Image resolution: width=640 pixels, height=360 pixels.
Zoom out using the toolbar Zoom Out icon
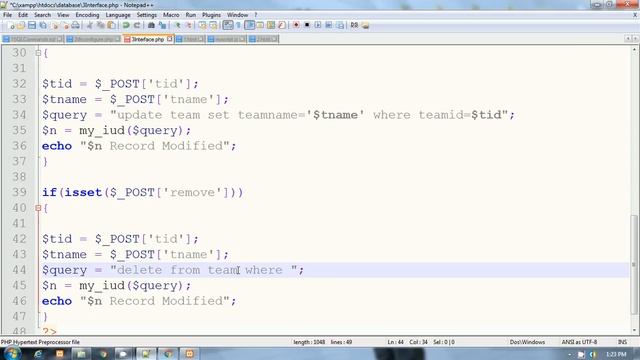(188, 25)
